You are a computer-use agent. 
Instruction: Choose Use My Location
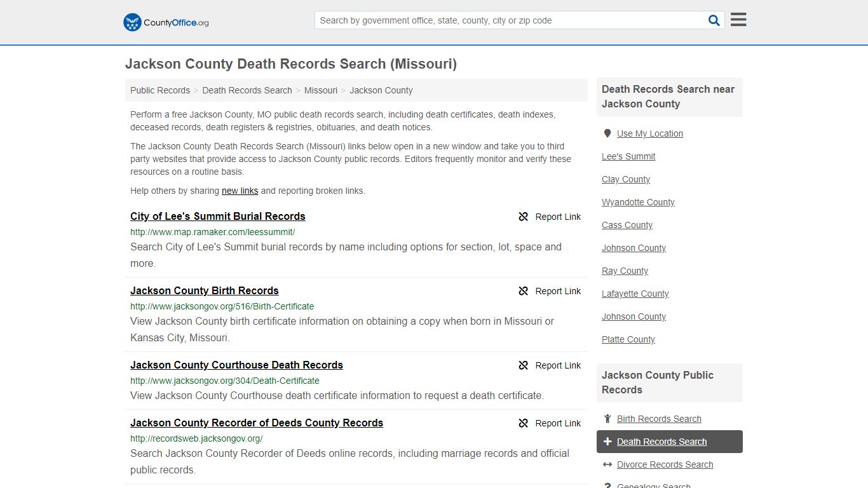click(x=650, y=133)
